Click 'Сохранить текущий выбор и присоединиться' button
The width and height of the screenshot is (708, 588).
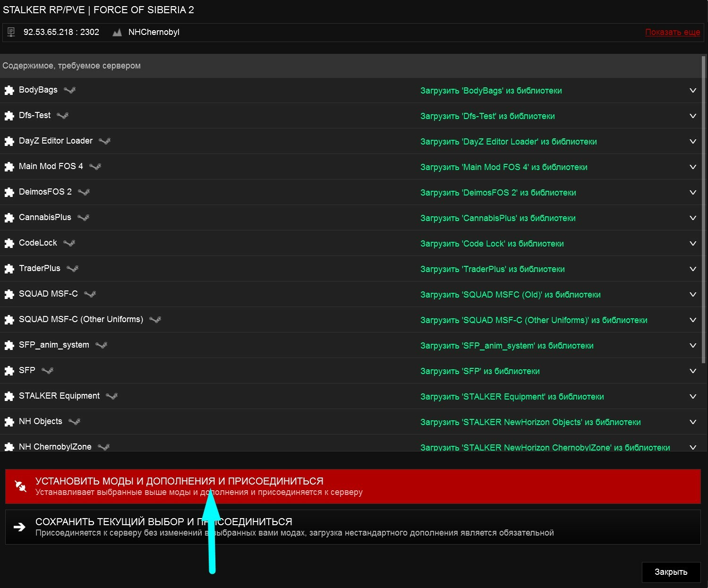pyautogui.click(x=353, y=527)
